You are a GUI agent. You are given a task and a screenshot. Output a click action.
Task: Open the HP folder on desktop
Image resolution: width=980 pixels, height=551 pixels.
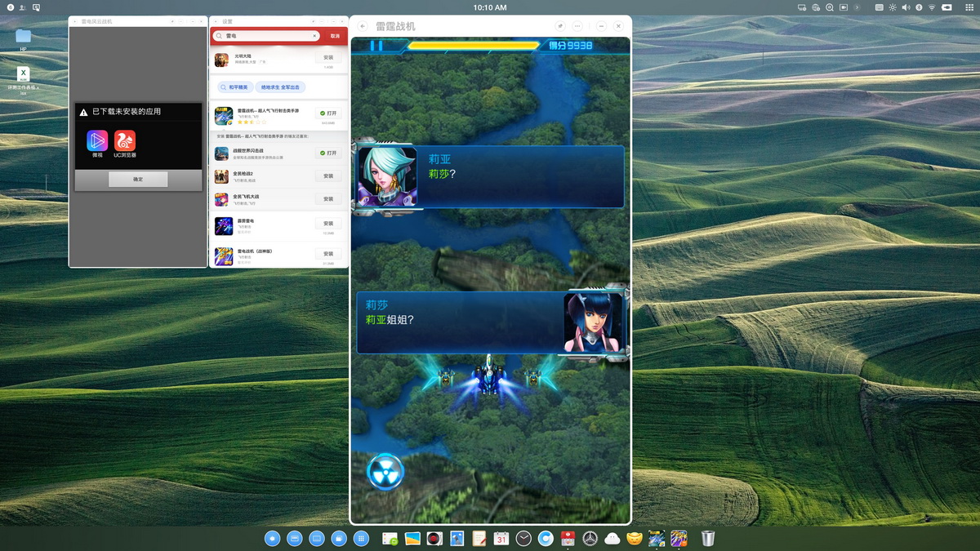tap(23, 38)
